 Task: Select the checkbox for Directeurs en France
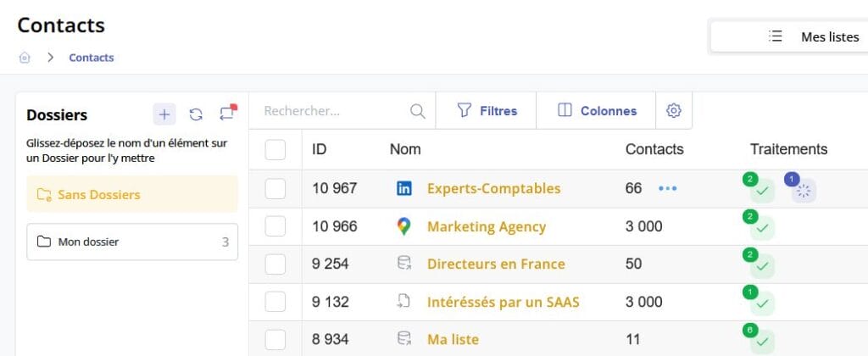[275, 264]
